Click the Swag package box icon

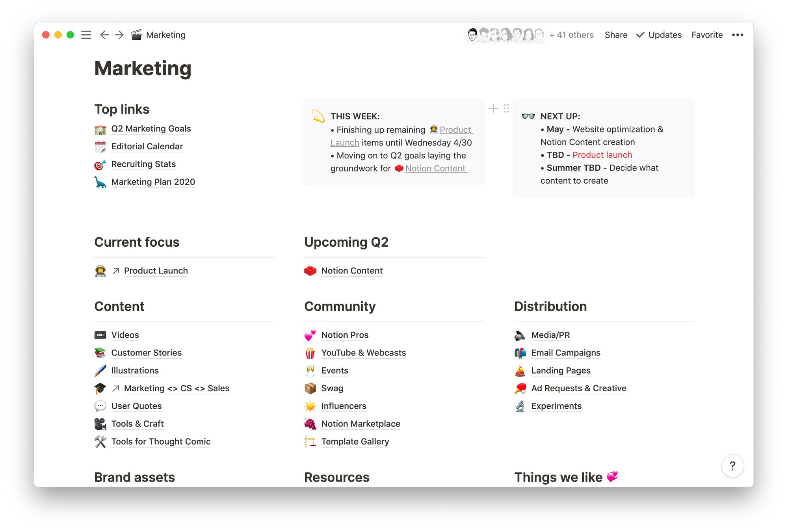pos(310,388)
